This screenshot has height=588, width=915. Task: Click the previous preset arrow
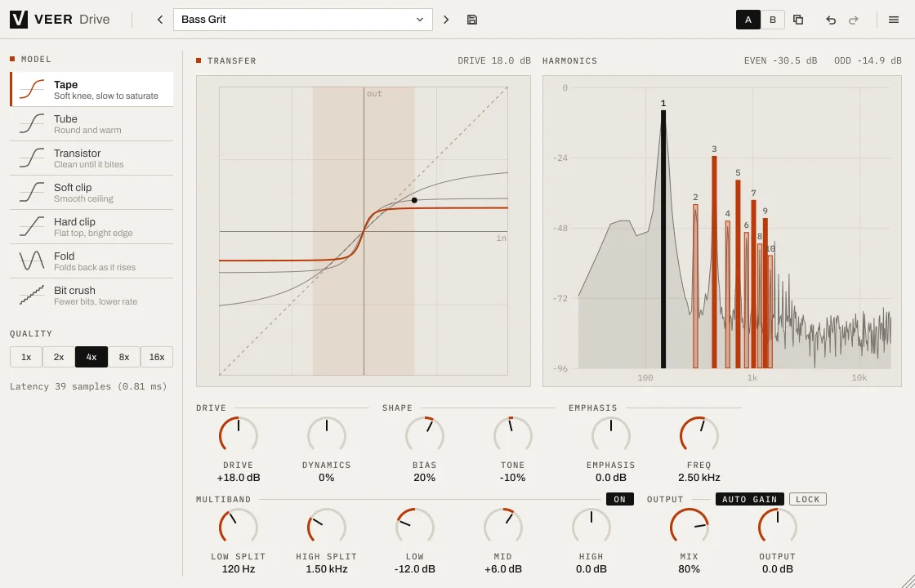160,20
